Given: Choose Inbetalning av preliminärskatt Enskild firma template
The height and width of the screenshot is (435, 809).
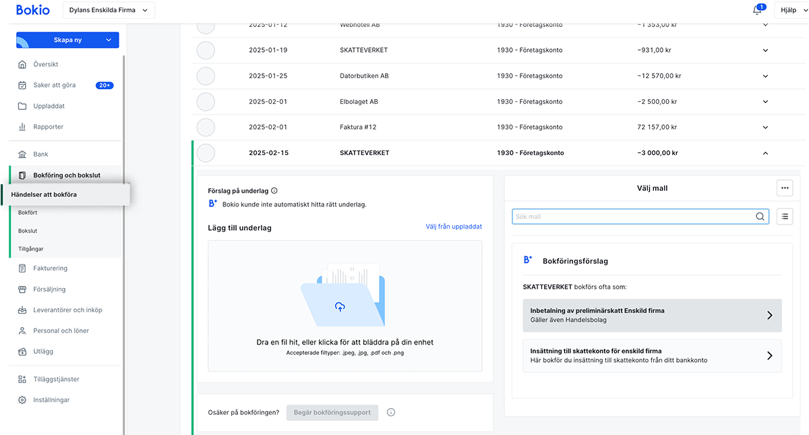Looking at the screenshot, I should (x=646, y=315).
